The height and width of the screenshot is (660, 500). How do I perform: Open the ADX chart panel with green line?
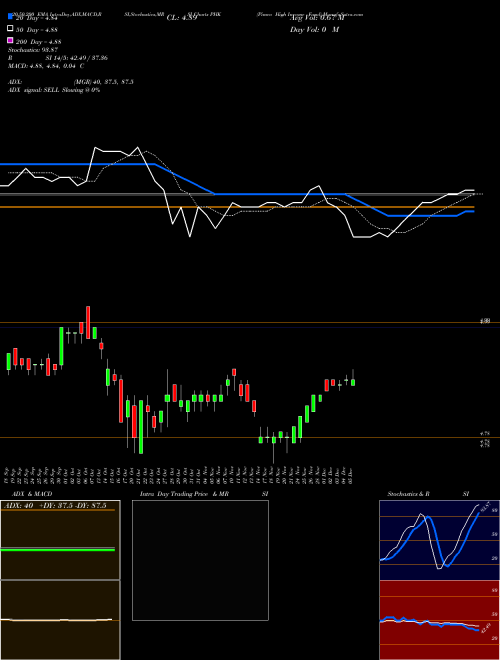coord(60,540)
